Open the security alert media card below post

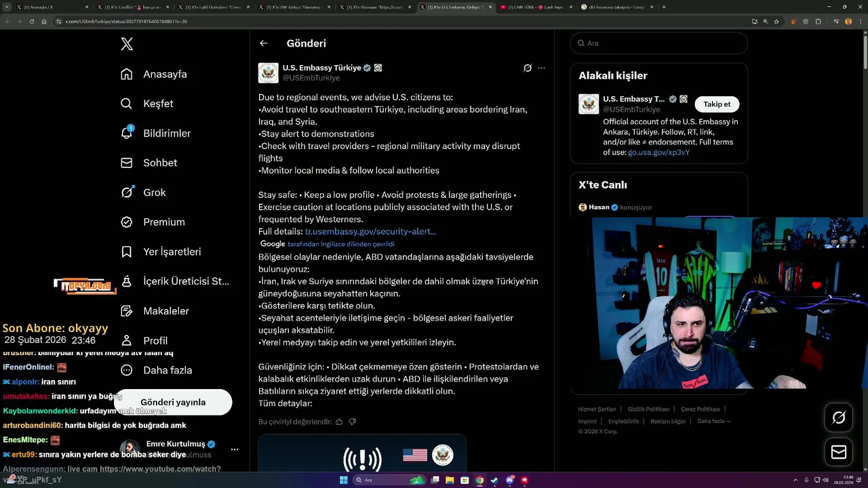point(362,453)
